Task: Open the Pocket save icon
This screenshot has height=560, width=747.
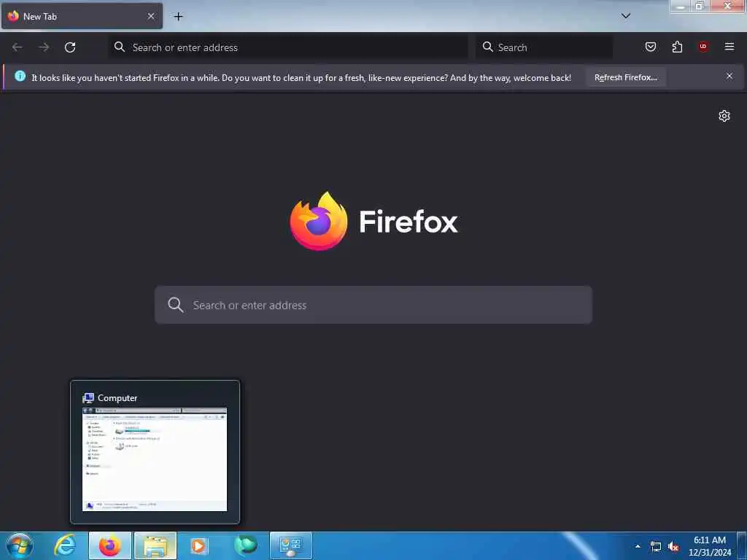Action: [x=651, y=47]
